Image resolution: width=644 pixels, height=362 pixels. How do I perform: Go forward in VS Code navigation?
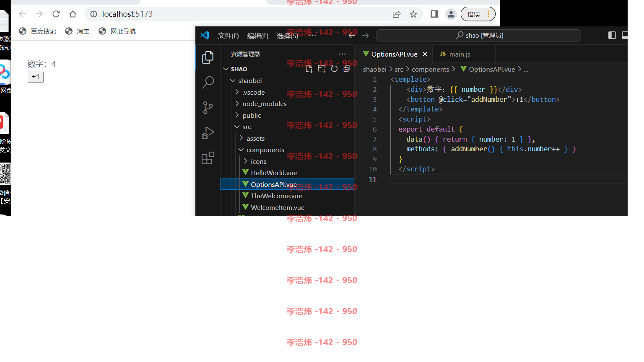click(366, 36)
